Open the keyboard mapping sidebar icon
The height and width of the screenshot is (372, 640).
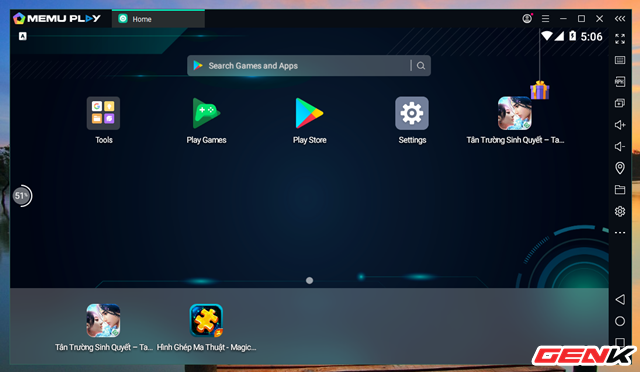point(620,60)
